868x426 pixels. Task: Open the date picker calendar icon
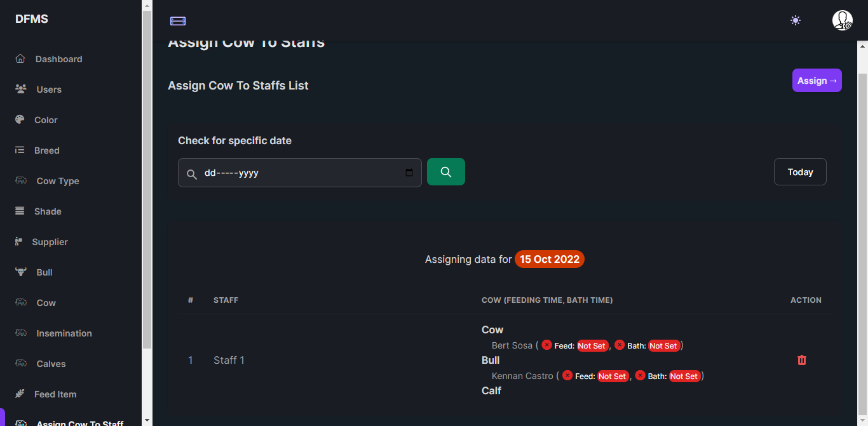(409, 173)
